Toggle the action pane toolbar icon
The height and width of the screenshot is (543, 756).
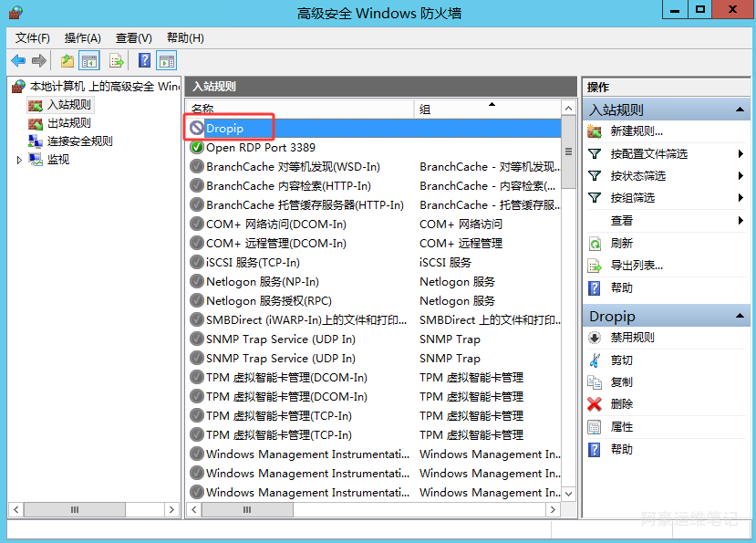tap(166, 61)
